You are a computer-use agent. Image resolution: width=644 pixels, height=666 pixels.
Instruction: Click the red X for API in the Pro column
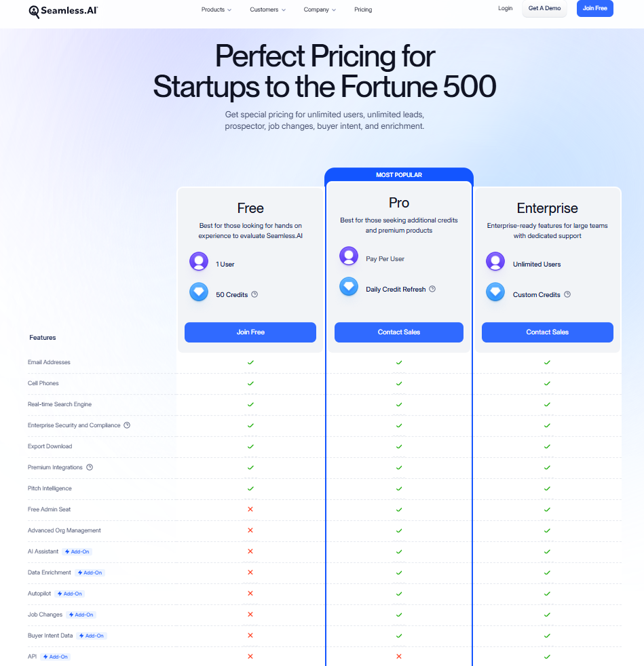click(x=398, y=657)
